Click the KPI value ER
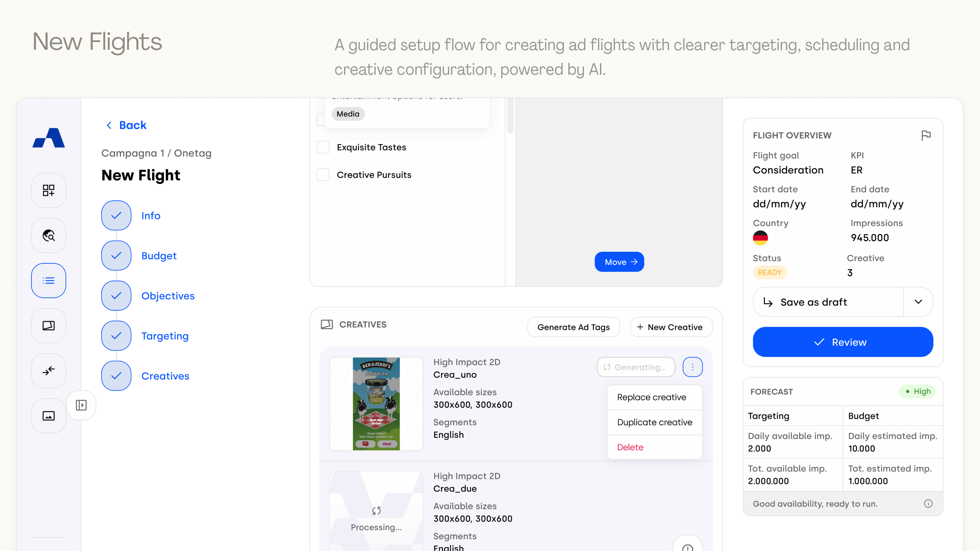This screenshot has width=980, height=551. pos(857,170)
